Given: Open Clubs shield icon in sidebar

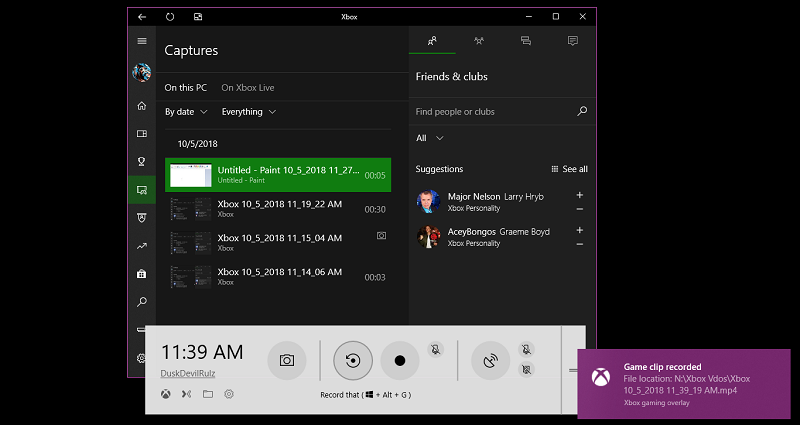Looking at the screenshot, I should point(142,218).
